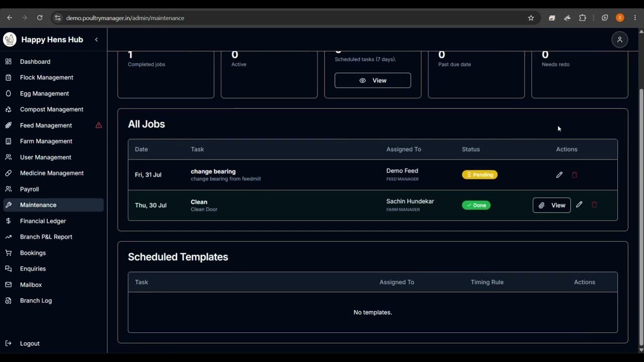The width and height of the screenshot is (644, 362).
Task: Click the 'Sachin Hundekar' assignee name
Action: point(410,201)
